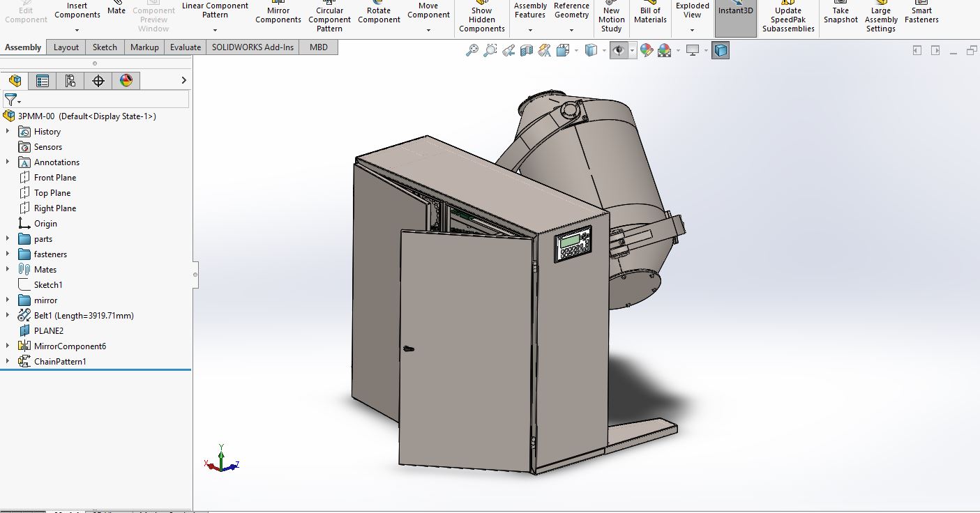This screenshot has width=980, height=513.
Task: Toggle the Instant3D button
Action: coord(736,17)
